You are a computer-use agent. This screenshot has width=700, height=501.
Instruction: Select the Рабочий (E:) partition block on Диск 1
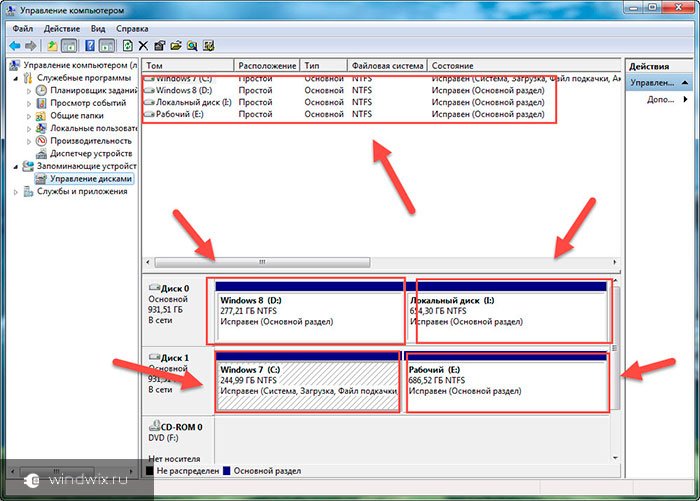(x=506, y=381)
